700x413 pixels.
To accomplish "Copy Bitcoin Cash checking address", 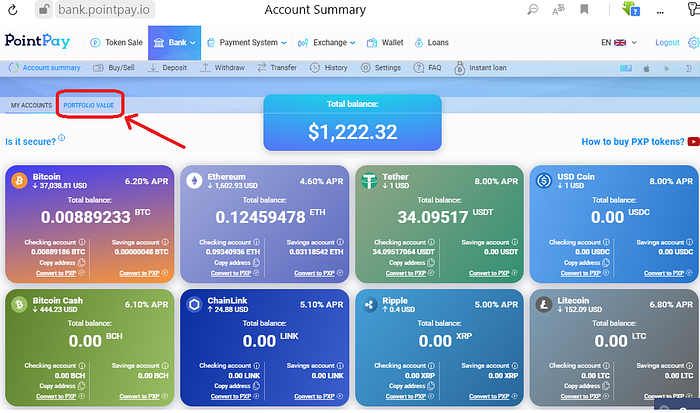I will [x=62, y=386].
